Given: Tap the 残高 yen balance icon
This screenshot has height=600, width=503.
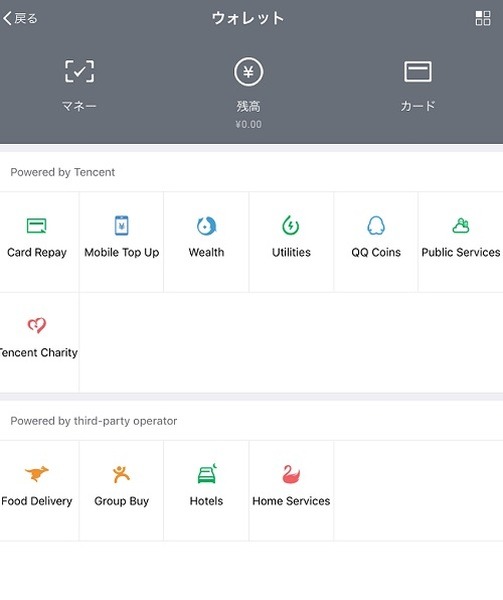Looking at the screenshot, I should point(248,72).
